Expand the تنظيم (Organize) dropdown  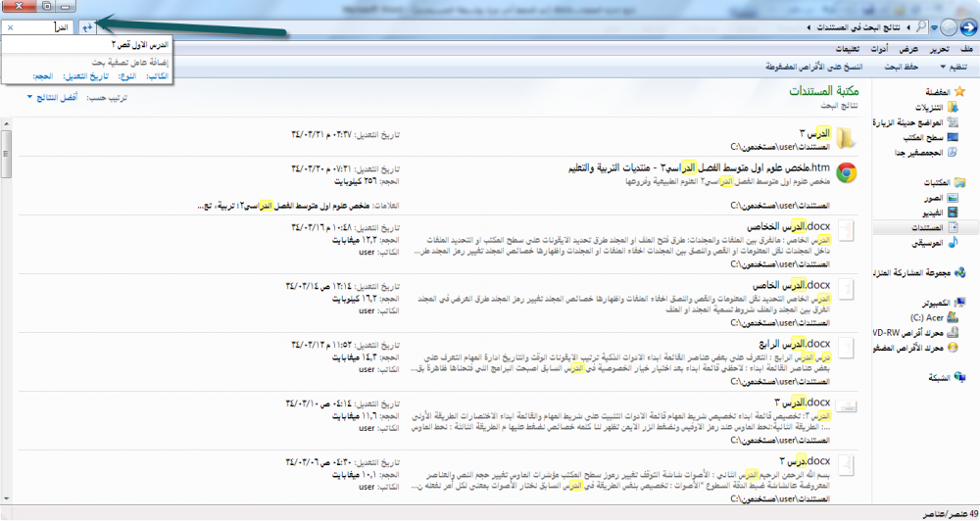pos(955,67)
